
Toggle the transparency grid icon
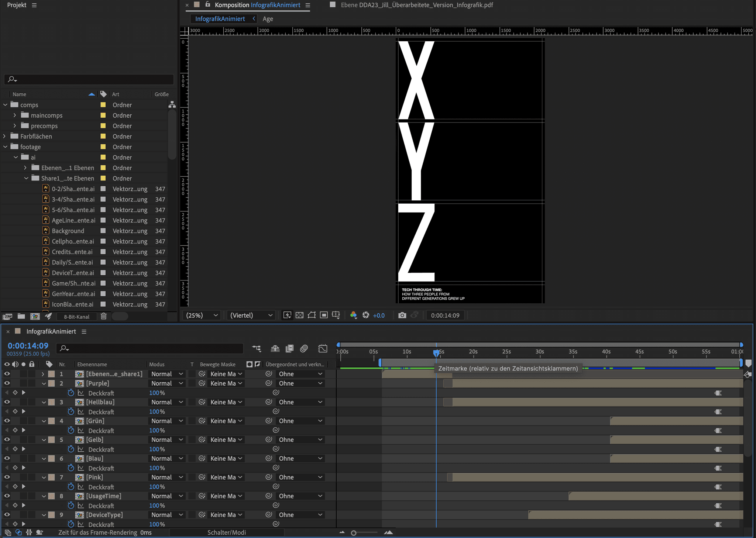(299, 315)
